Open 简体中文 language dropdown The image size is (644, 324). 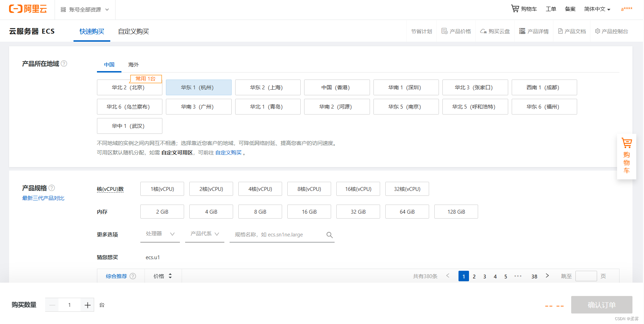597,9
